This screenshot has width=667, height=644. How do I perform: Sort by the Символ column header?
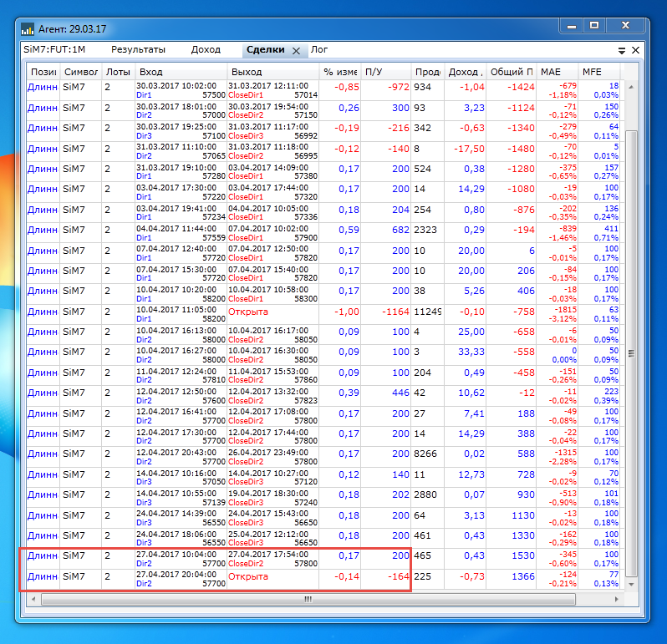click(x=80, y=72)
